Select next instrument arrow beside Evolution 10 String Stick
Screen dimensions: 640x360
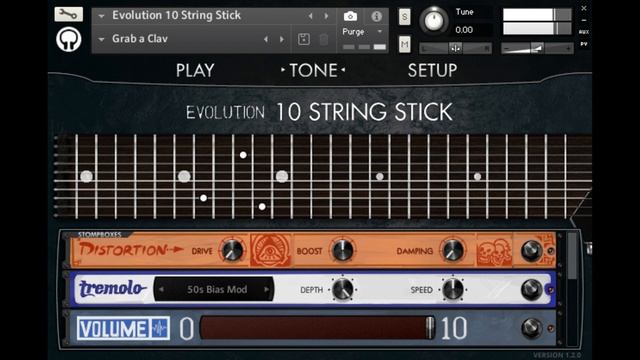(326, 16)
